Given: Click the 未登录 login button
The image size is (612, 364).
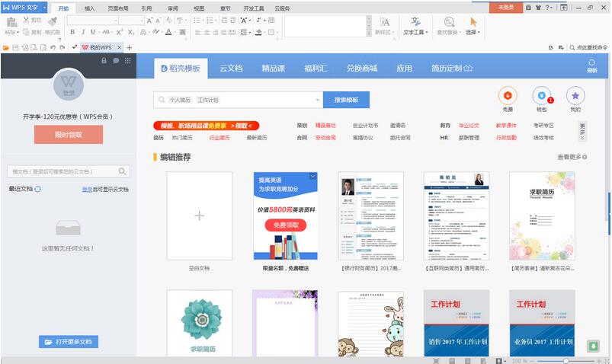Looking at the screenshot, I should coord(506,8).
